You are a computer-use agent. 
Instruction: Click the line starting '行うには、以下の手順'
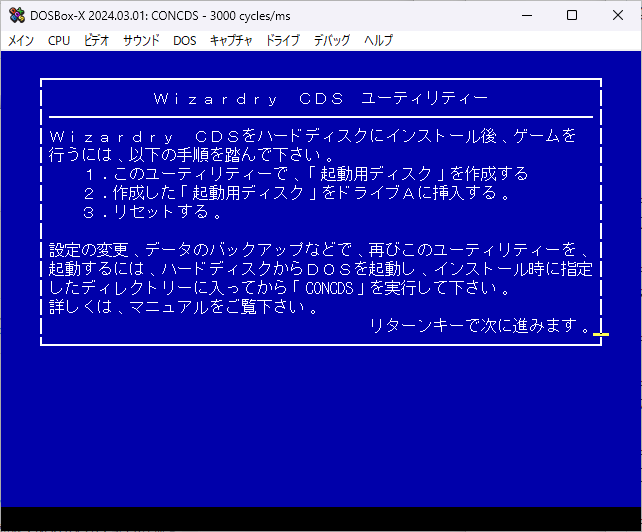(192, 155)
